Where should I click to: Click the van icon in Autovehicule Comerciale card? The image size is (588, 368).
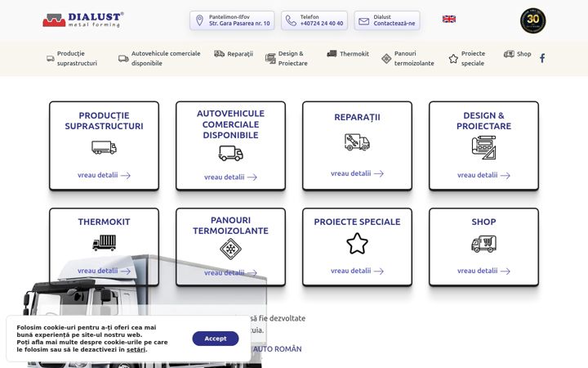[x=230, y=153]
